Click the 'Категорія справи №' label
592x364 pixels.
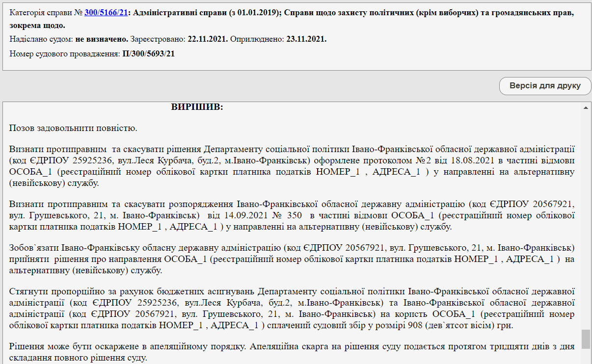pos(46,13)
